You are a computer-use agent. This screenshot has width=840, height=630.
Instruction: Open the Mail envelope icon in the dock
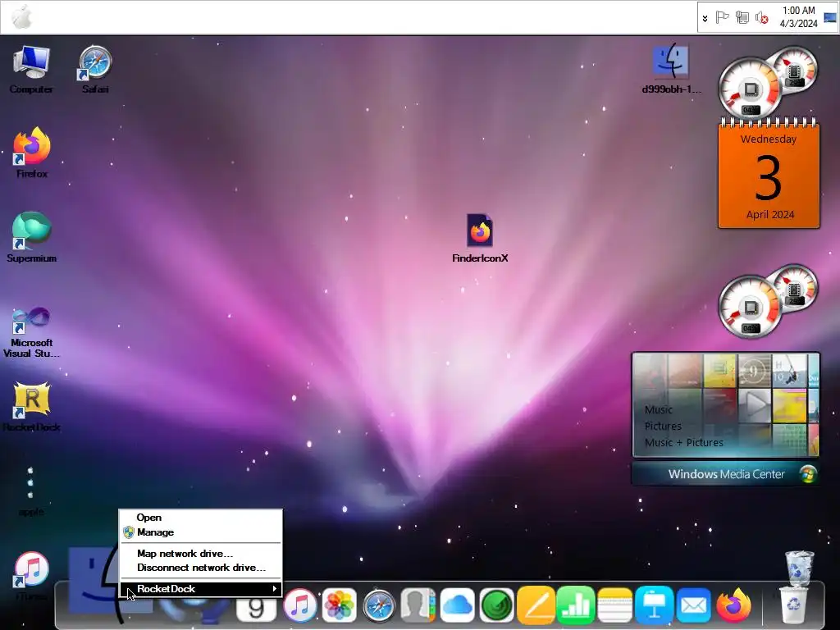point(693,606)
